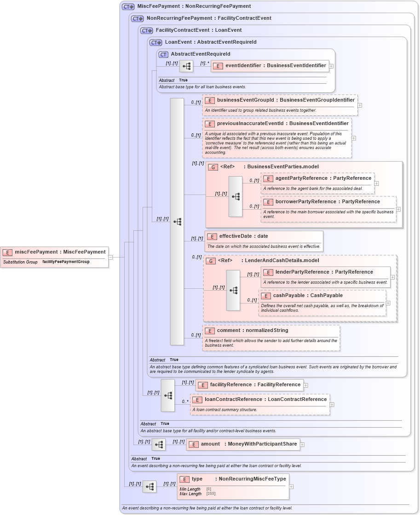The width and height of the screenshot is (420, 515).
Task: Click the E icon of effectiveDate element
Action: pyautogui.click(x=212, y=236)
